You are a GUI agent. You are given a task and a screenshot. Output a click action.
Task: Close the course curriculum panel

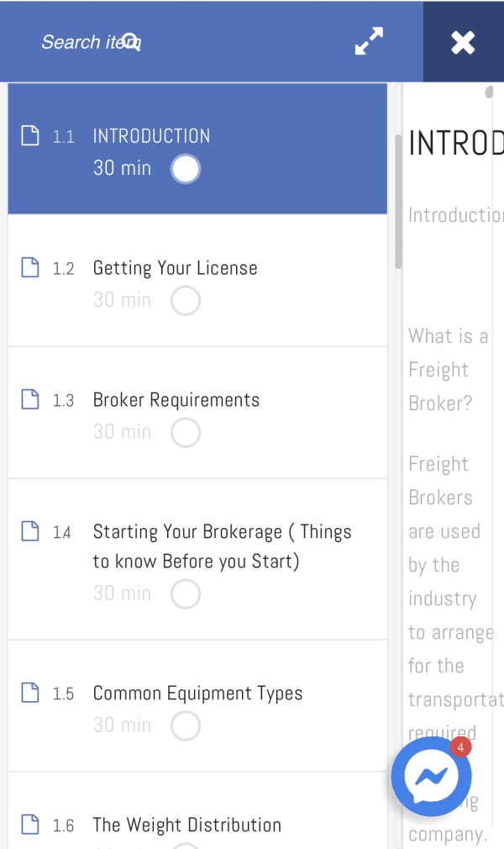coord(463,42)
